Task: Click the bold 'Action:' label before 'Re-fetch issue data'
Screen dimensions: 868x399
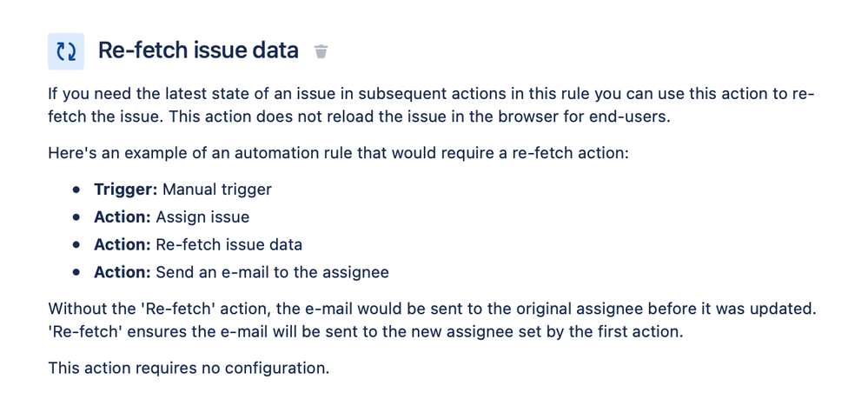Action: [x=123, y=245]
